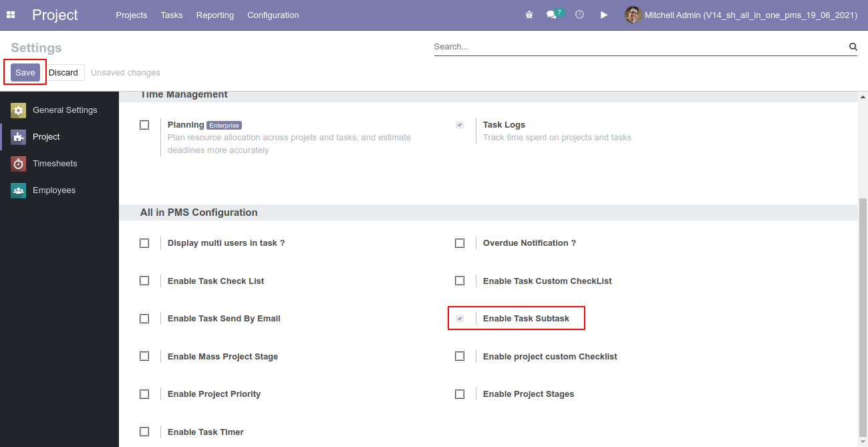Click the play timer icon in navbar
Screen dimensions: 868x447
tap(604, 15)
